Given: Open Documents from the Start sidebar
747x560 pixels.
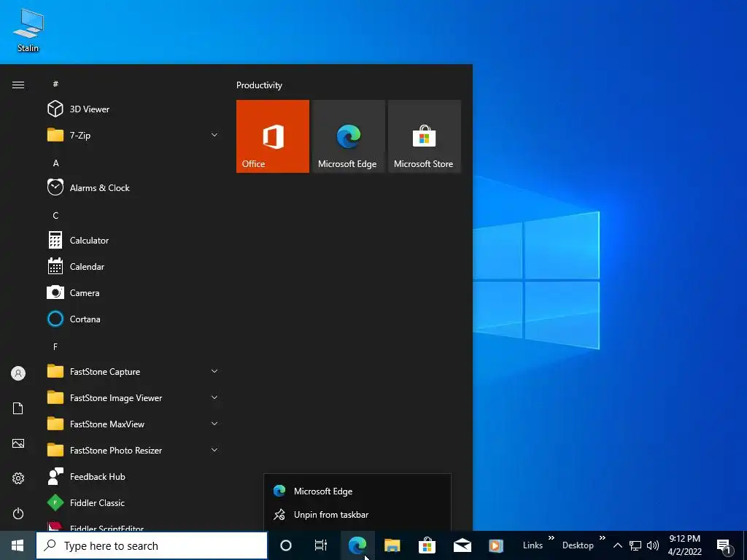Looking at the screenshot, I should (18, 408).
